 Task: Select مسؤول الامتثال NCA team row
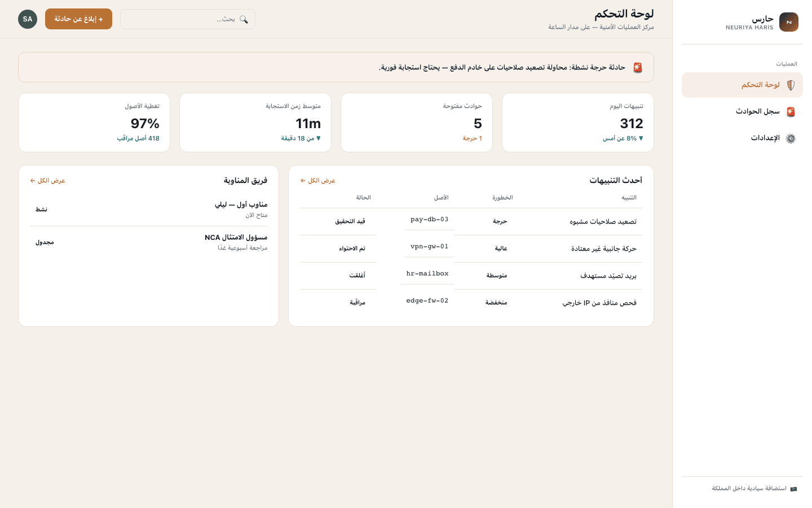149,243
